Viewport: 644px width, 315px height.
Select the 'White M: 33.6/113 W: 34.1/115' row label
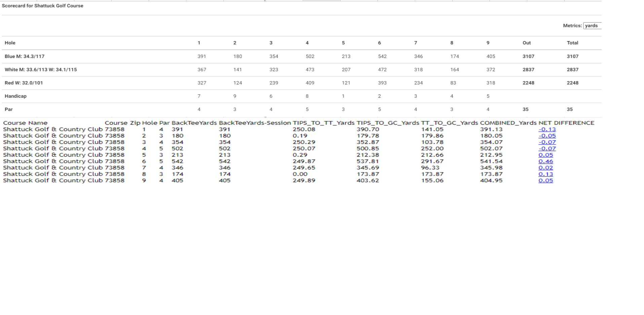41,70
